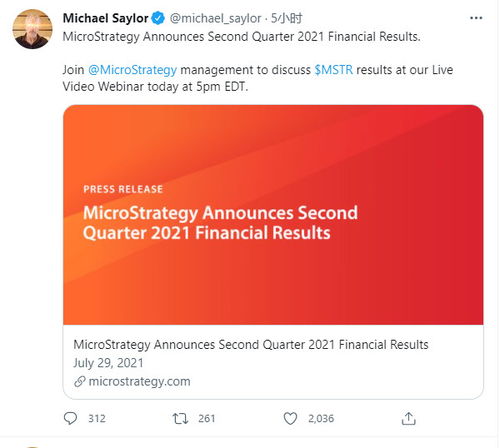Viewport: 500px width, 448px height.
Task: Click the reply count 312
Action: [x=97, y=419]
